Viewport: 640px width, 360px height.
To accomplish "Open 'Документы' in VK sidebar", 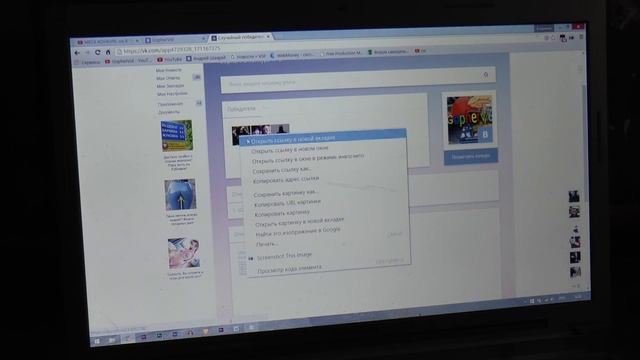I will (169, 112).
